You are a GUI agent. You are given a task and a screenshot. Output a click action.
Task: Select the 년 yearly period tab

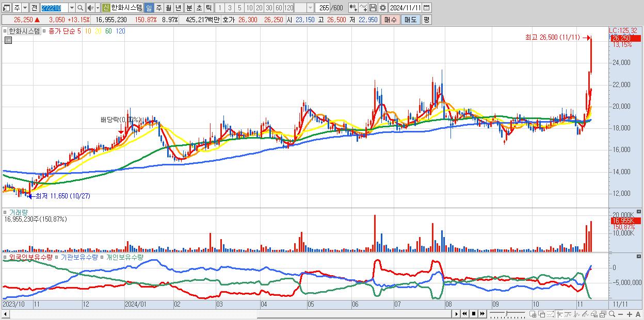(178, 8)
